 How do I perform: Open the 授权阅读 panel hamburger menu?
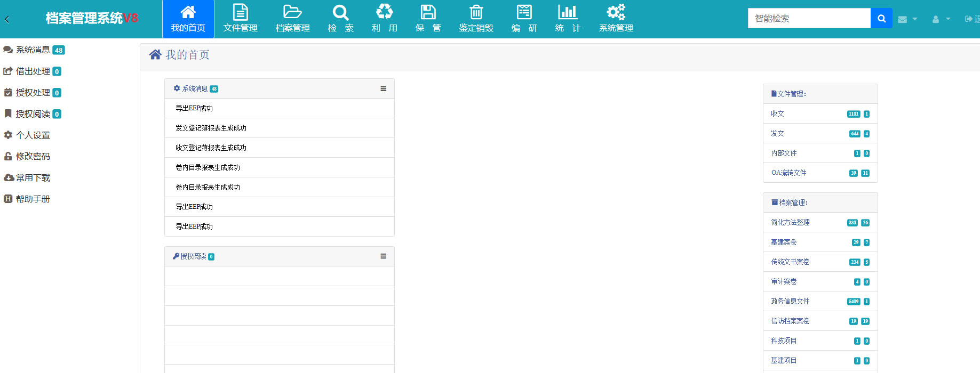click(x=383, y=256)
